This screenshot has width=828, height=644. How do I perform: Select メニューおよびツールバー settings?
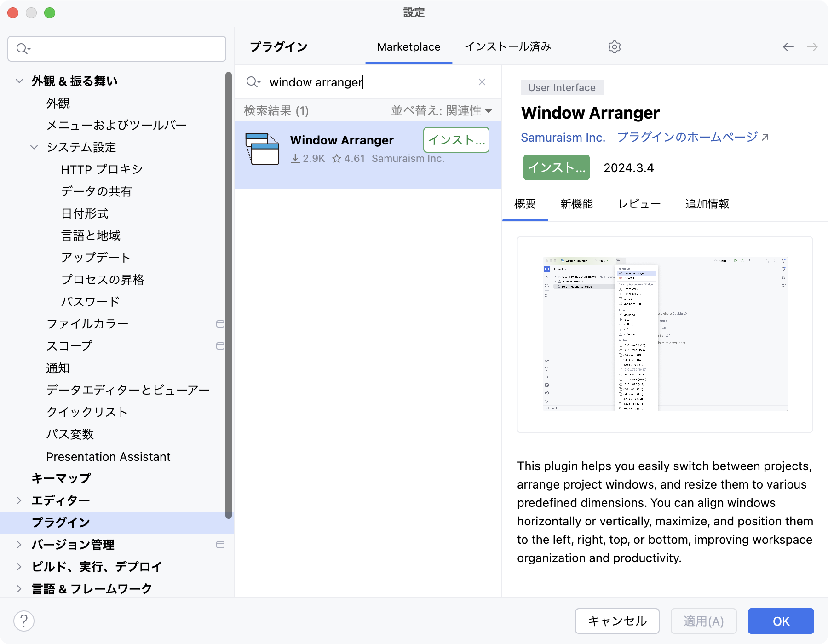point(117,125)
